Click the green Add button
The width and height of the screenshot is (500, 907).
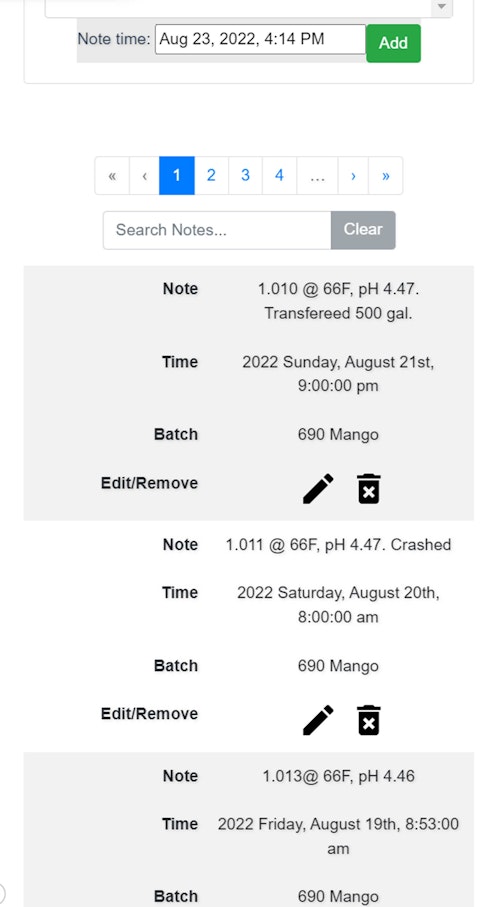click(394, 43)
